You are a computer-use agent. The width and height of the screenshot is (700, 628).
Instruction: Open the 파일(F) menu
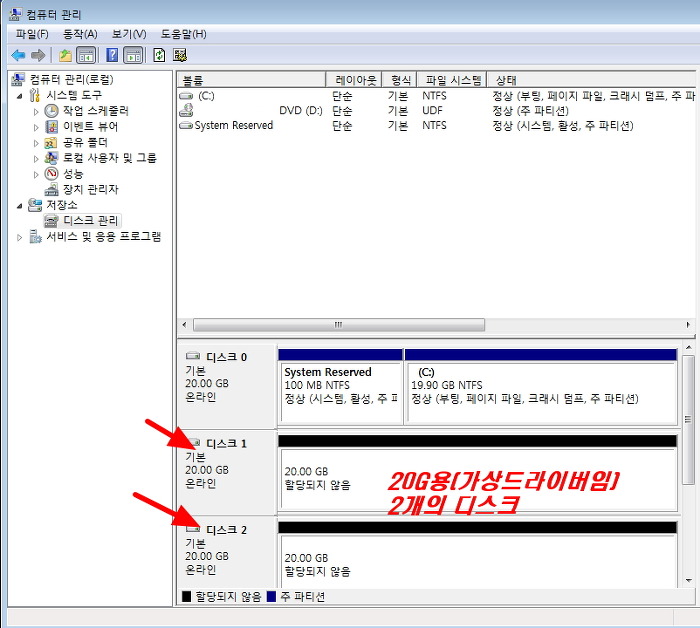point(32,34)
